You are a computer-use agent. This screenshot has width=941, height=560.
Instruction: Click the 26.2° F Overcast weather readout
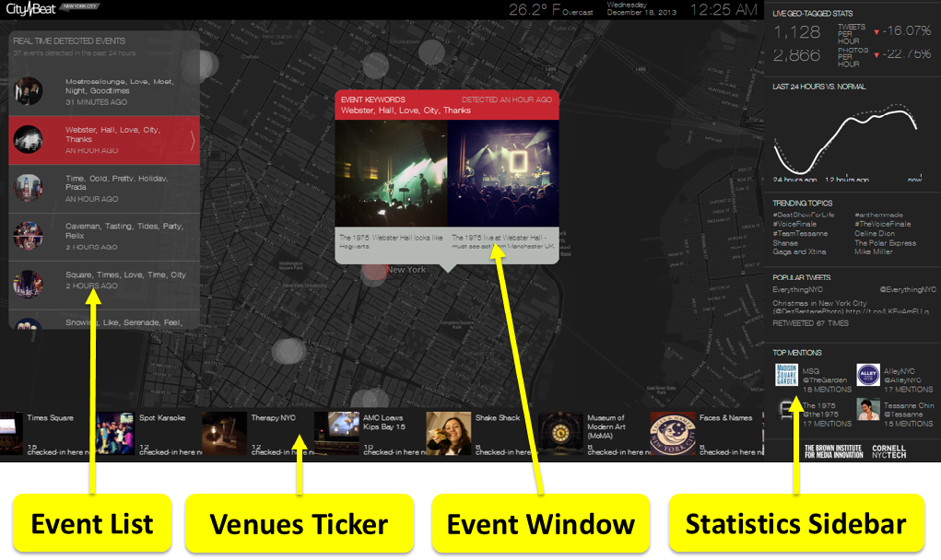coord(550,9)
